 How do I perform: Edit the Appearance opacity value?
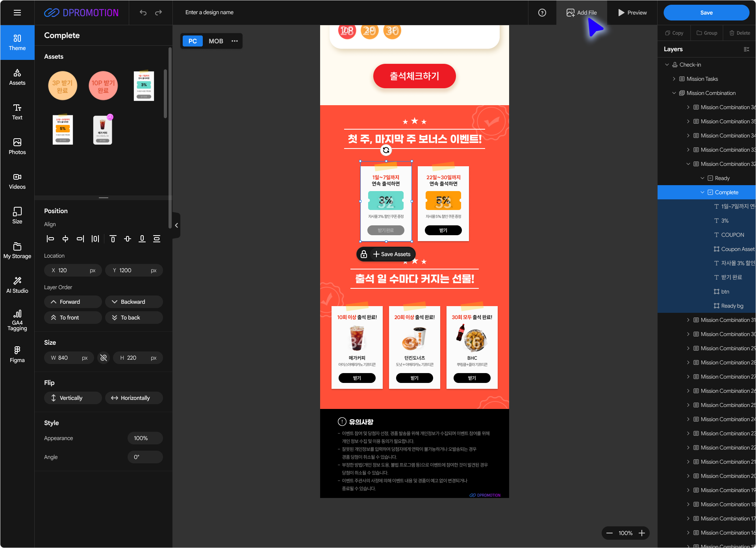point(145,438)
